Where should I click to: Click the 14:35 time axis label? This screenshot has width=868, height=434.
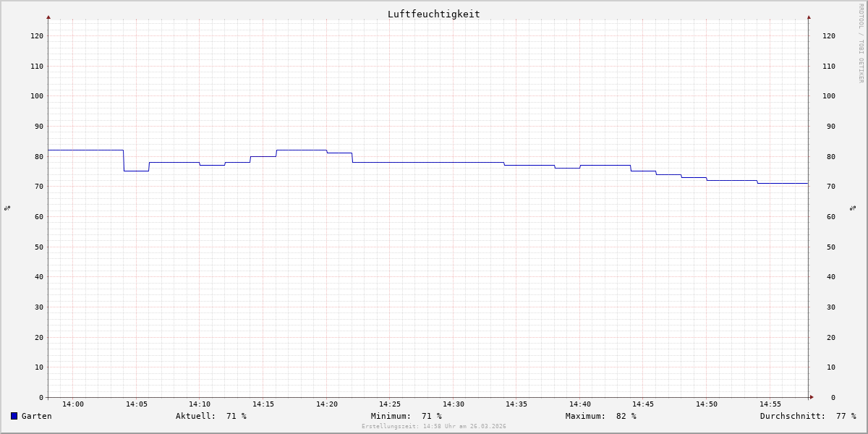click(516, 404)
